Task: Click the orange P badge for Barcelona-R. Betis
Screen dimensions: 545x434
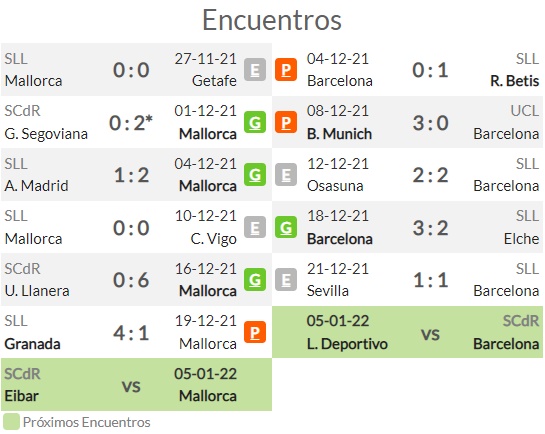Action: (x=286, y=70)
